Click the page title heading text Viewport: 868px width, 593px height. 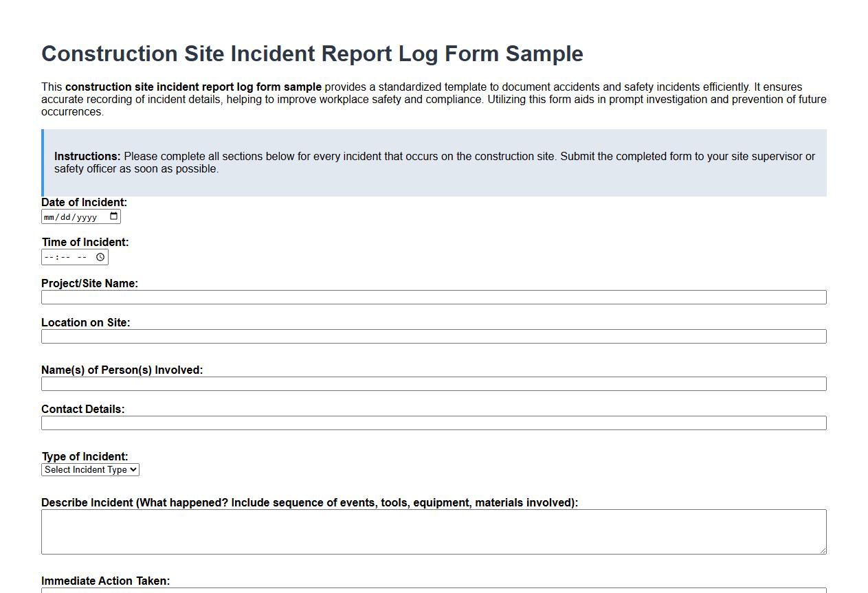click(312, 54)
